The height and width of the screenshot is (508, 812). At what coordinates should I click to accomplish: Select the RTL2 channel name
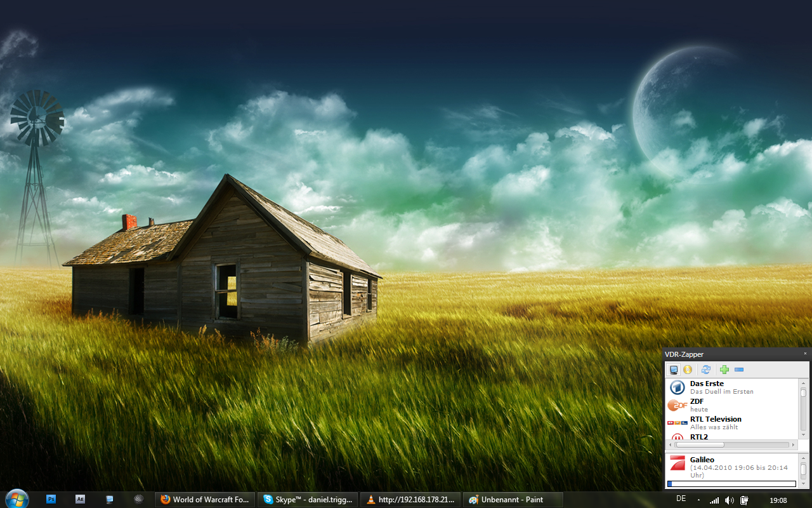click(x=699, y=436)
